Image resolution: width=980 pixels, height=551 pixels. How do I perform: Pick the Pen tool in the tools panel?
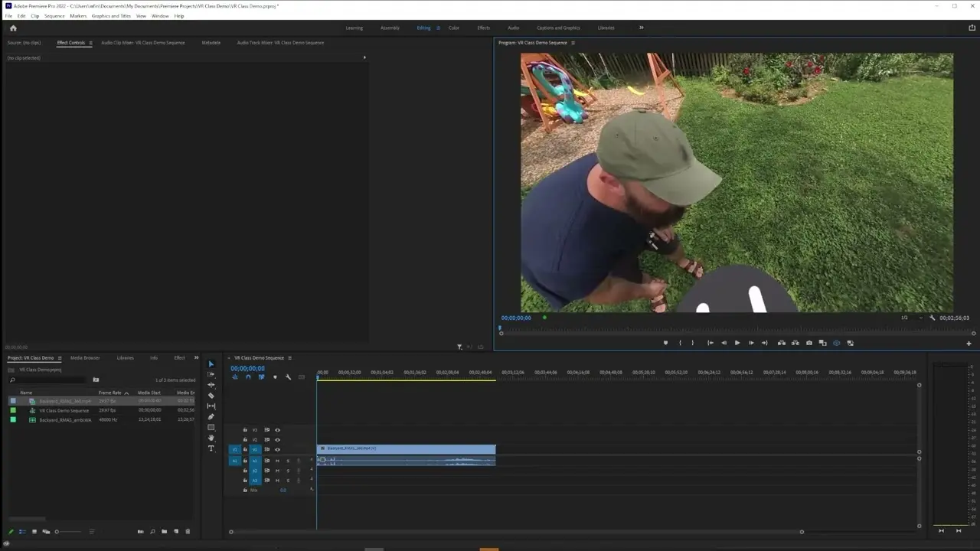[x=211, y=417]
